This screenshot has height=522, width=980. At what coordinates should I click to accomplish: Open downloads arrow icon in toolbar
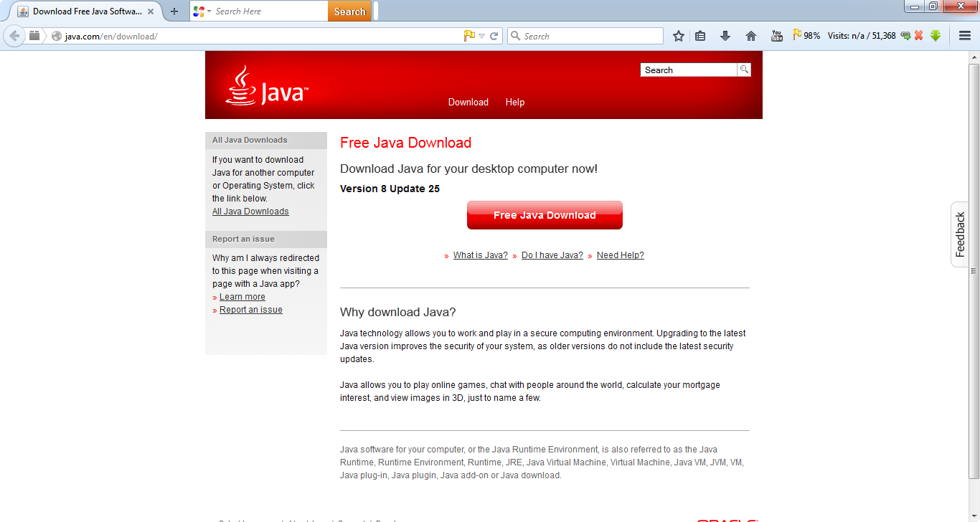point(725,36)
